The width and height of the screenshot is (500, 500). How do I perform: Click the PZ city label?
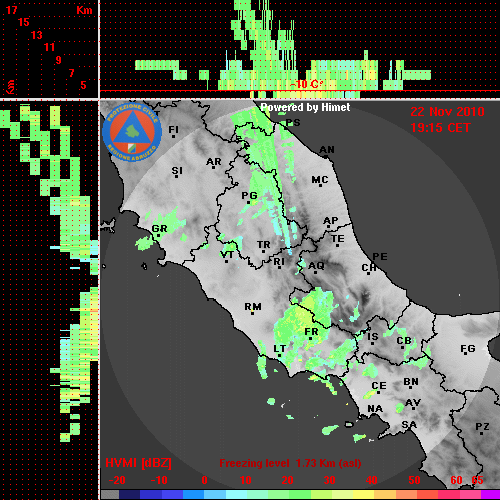coord(482,426)
